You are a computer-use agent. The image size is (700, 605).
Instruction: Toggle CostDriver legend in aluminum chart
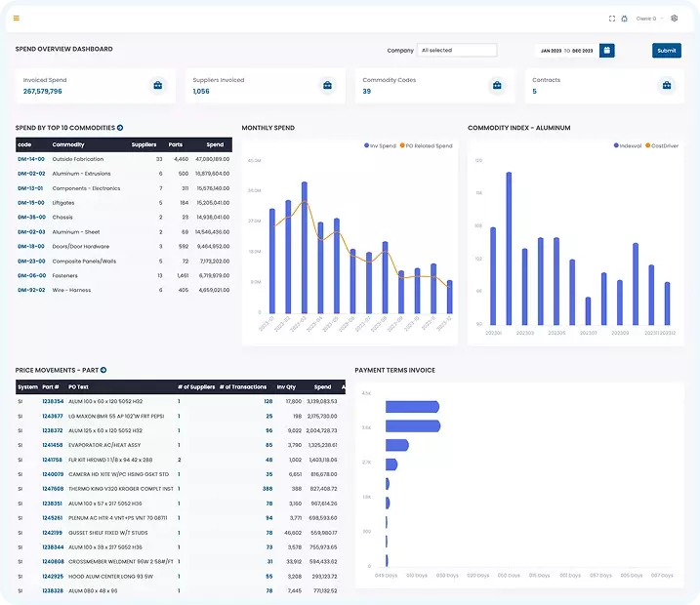click(662, 145)
